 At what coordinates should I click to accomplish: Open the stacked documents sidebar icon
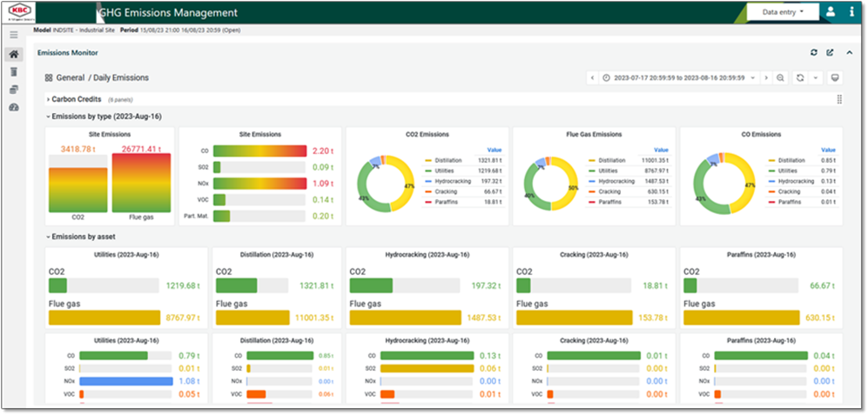(13, 90)
